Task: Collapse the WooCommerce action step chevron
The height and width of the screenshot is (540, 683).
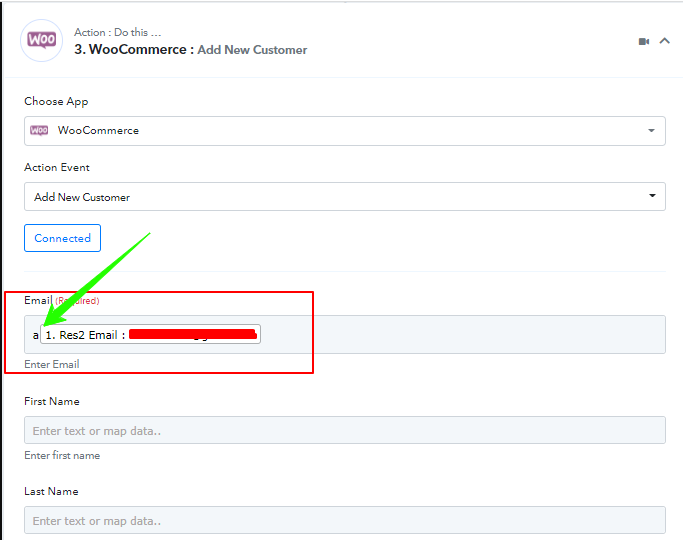Action: pyautogui.click(x=664, y=41)
